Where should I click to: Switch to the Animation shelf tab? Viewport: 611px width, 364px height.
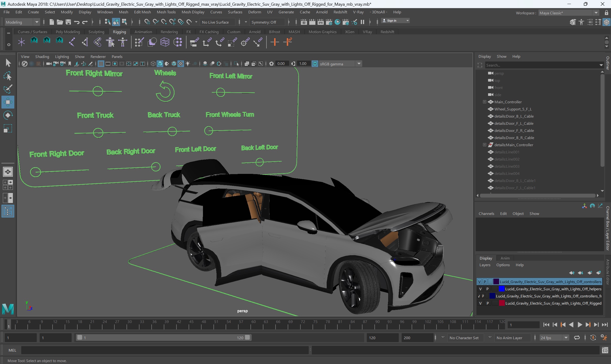tap(143, 32)
